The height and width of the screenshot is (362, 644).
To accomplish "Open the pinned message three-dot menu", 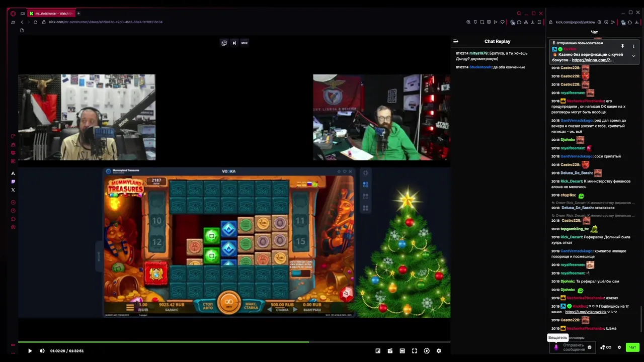I will click(x=633, y=46).
